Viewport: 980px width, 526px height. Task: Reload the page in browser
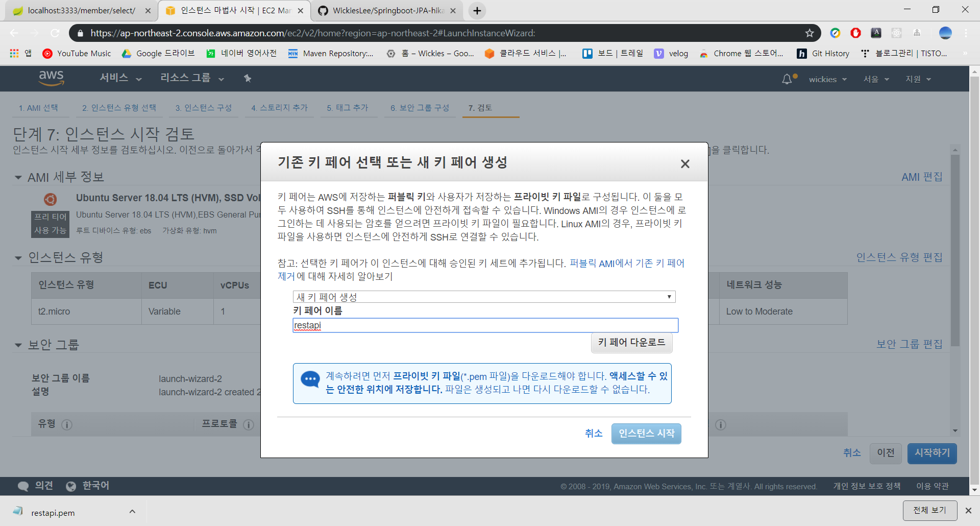tap(55, 33)
